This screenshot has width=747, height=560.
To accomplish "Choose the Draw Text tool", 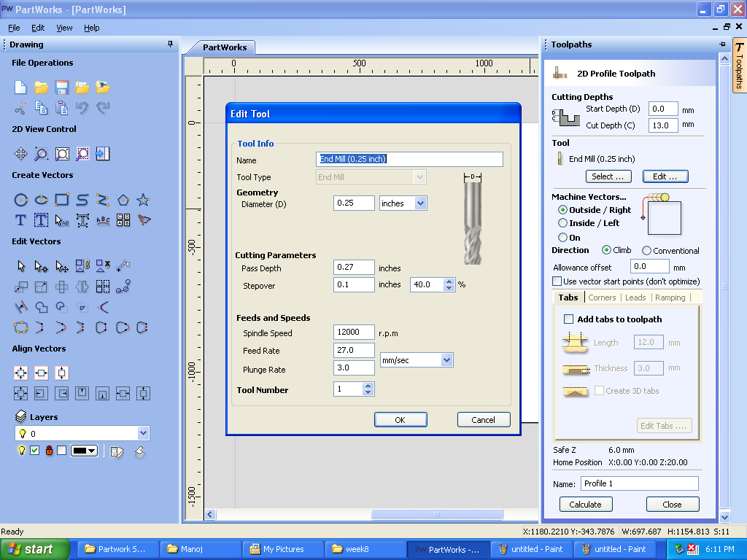I will [x=20, y=220].
